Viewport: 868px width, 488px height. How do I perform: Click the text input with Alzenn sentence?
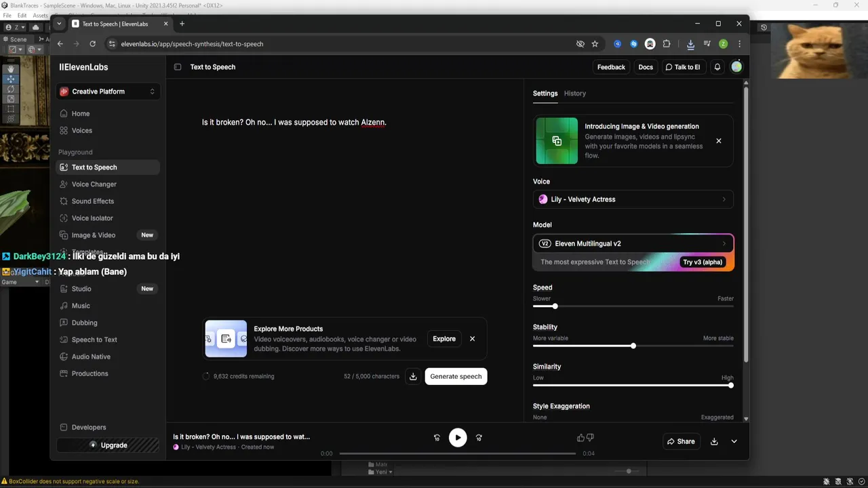click(x=294, y=123)
